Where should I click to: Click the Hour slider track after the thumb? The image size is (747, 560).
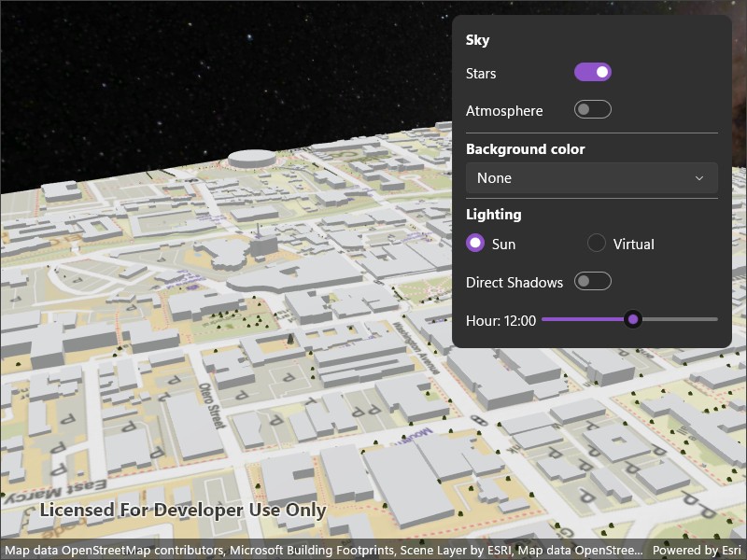click(x=680, y=319)
